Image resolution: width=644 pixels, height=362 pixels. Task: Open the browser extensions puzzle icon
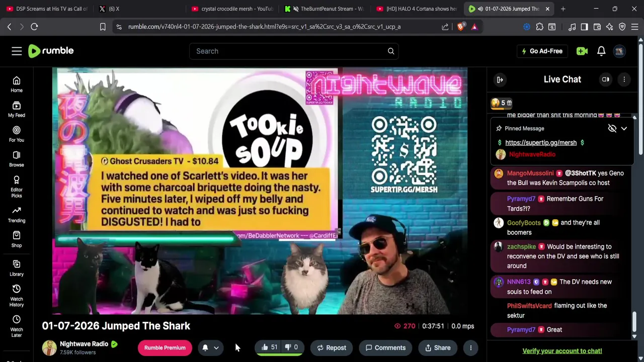(539, 27)
